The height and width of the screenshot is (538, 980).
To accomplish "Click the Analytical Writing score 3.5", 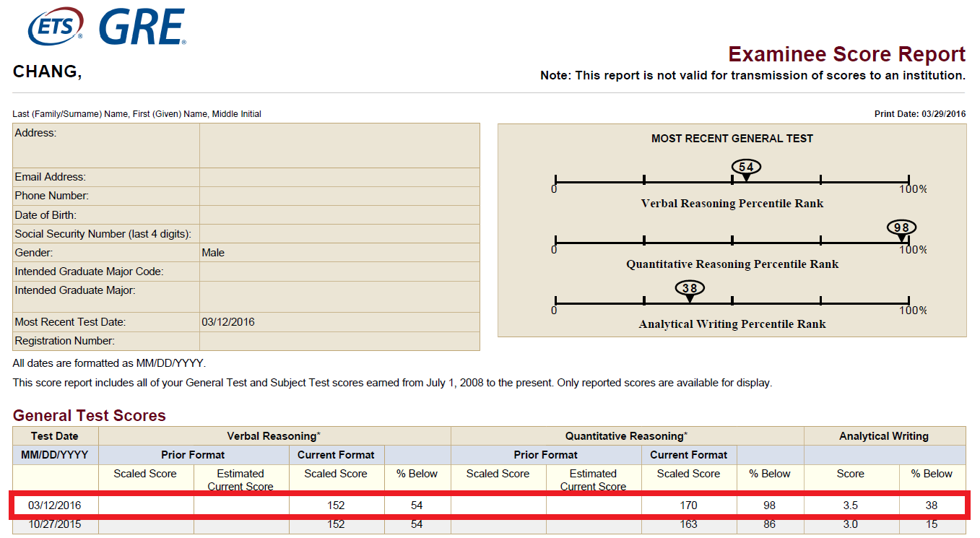I will click(850, 506).
